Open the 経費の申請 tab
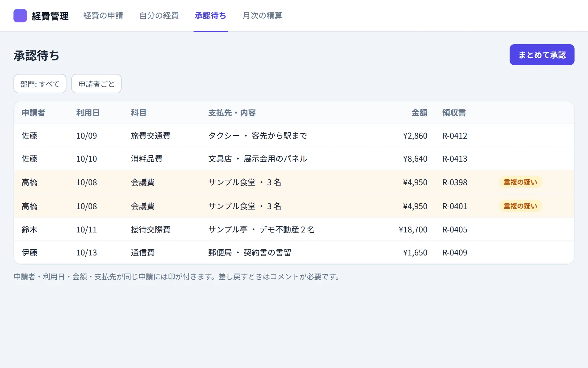Viewport: 588px width, 368px height. click(103, 16)
